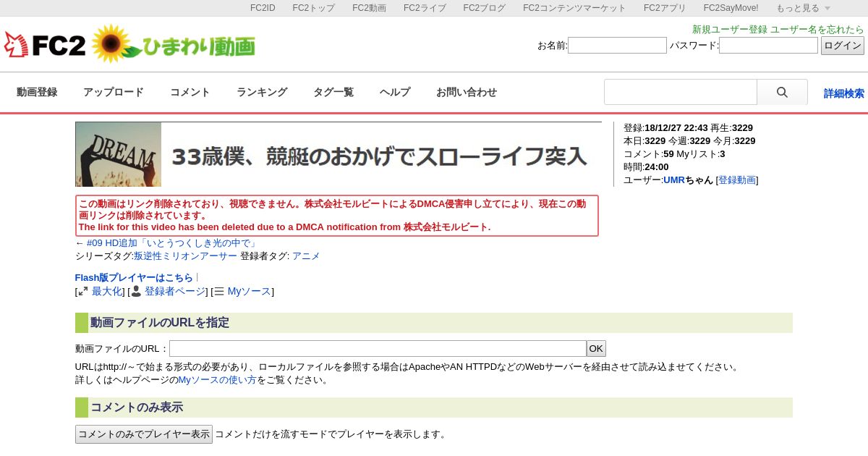
Task: Click コメントのみでプレイヤー表示 button
Action: pyautogui.click(x=144, y=434)
